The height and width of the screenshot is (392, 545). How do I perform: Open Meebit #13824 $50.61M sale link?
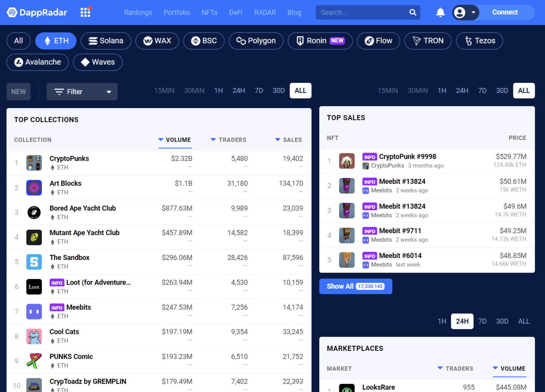(x=402, y=181)
